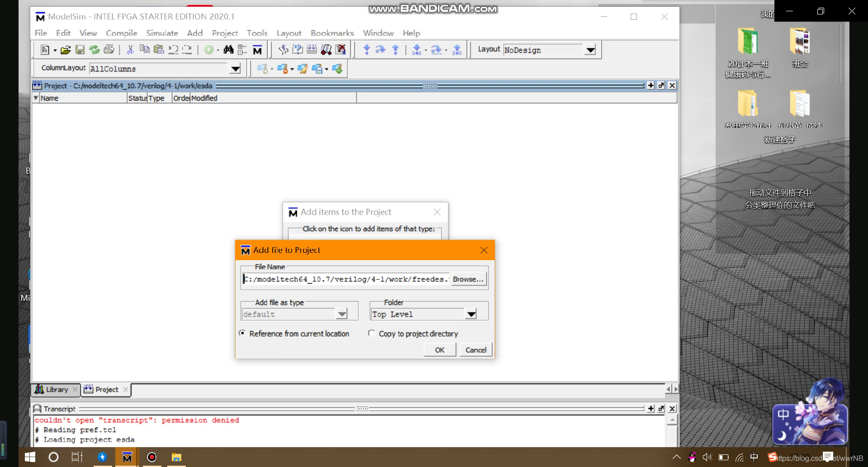
Task: Click the New file toolbar icon
Action: [x=44, y=50]
